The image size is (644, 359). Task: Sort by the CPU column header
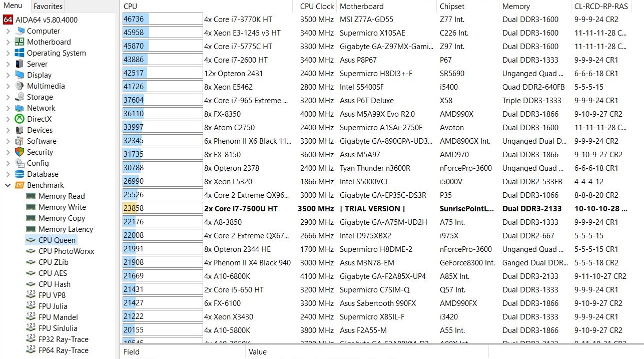click(206, 7)
